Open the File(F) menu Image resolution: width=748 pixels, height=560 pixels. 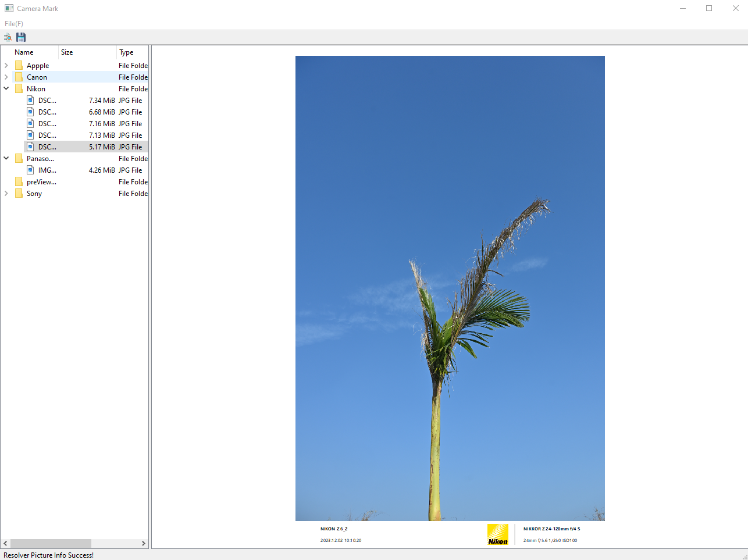14,24
